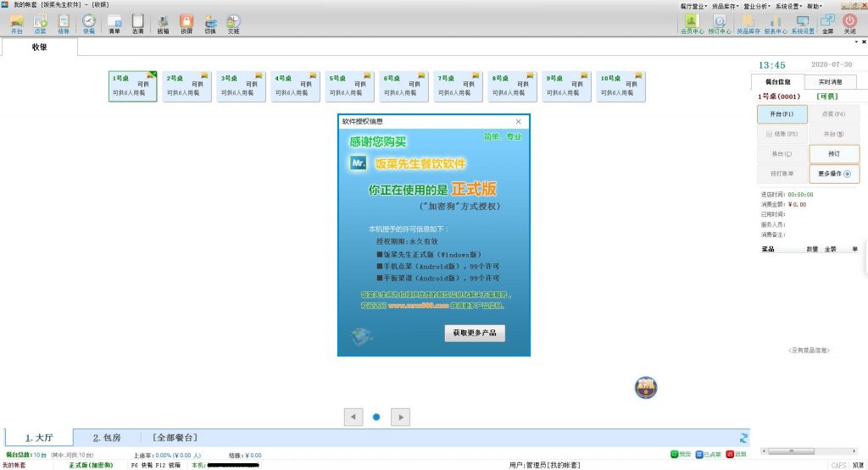This screenshot has width=868, height=470.
Task: Click the 开台(F1) button
Action: [x=782, y=114]
